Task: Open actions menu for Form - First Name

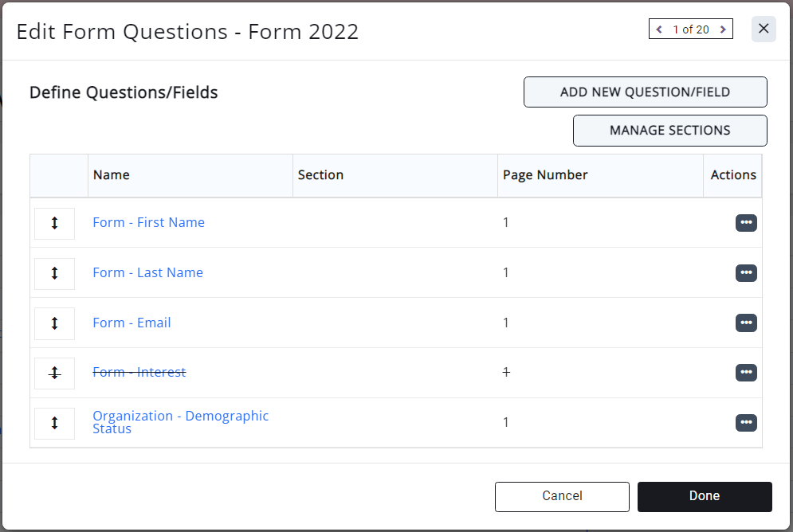Action: pos(746,223)
